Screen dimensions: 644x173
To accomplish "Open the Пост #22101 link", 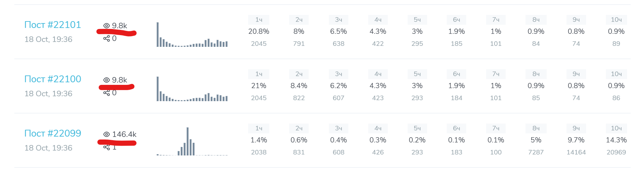I will click(x=53, y=25).
